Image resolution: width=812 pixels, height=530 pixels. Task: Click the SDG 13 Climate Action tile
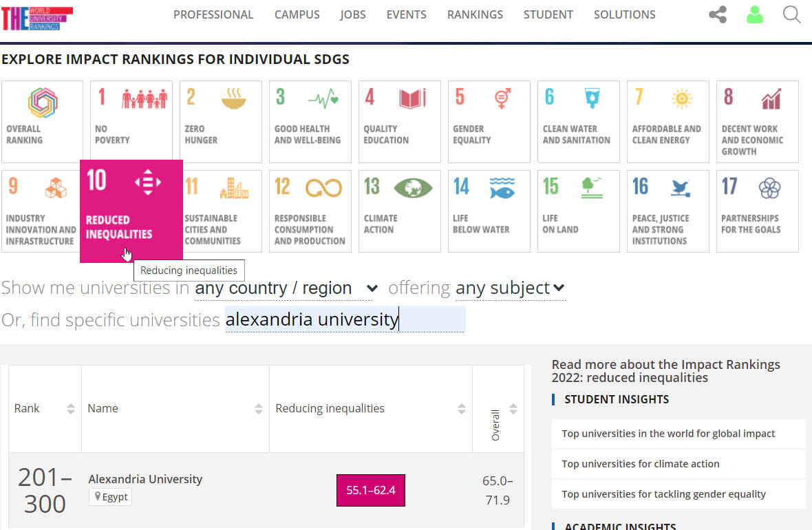coord(399,211)
